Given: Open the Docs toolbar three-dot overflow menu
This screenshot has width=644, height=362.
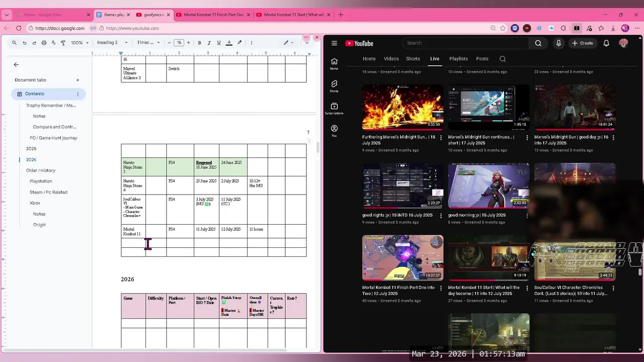Looking at the screenshot, I should point(252,43).
